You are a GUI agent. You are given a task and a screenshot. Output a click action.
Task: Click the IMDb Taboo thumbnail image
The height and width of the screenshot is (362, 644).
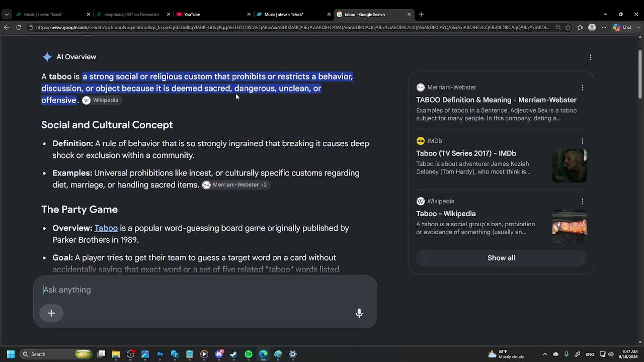[x=570, y=165]
